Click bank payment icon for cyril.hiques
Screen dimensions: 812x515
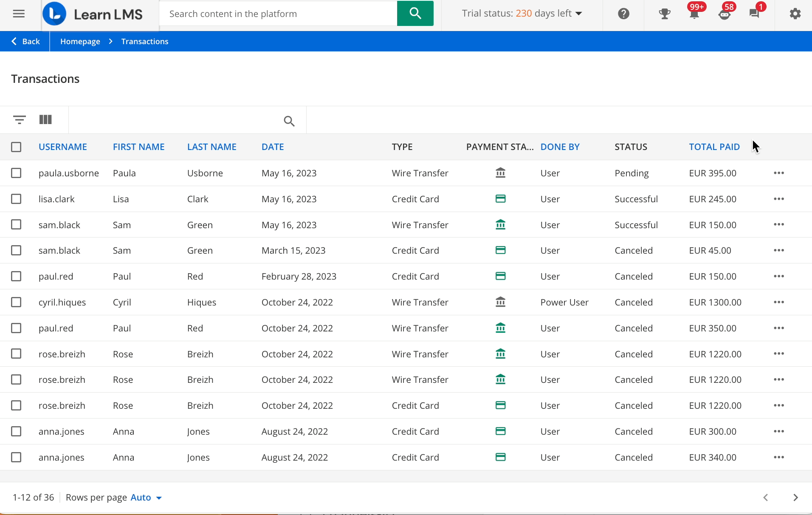pyautogui.click(x=501, y=302)
